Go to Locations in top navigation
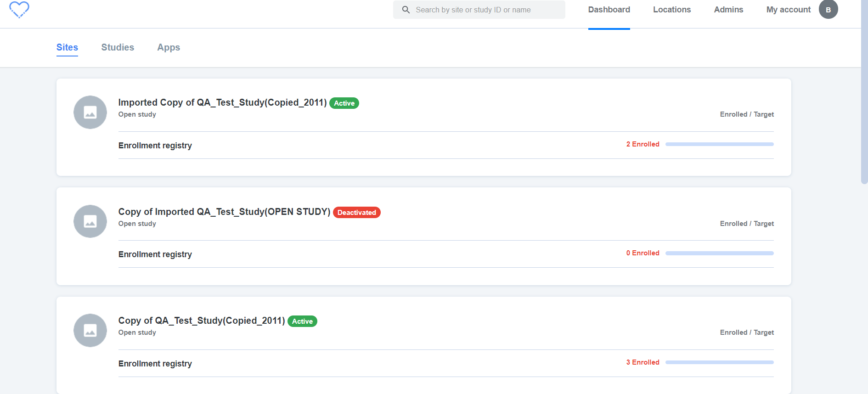 tap(672, 10)
